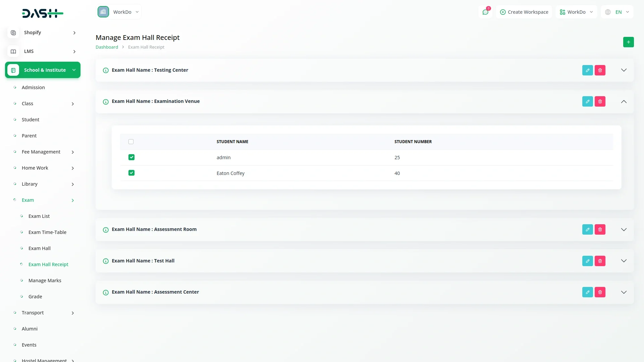
Task: Open the EN language dropdown
Action: point(618,12)
